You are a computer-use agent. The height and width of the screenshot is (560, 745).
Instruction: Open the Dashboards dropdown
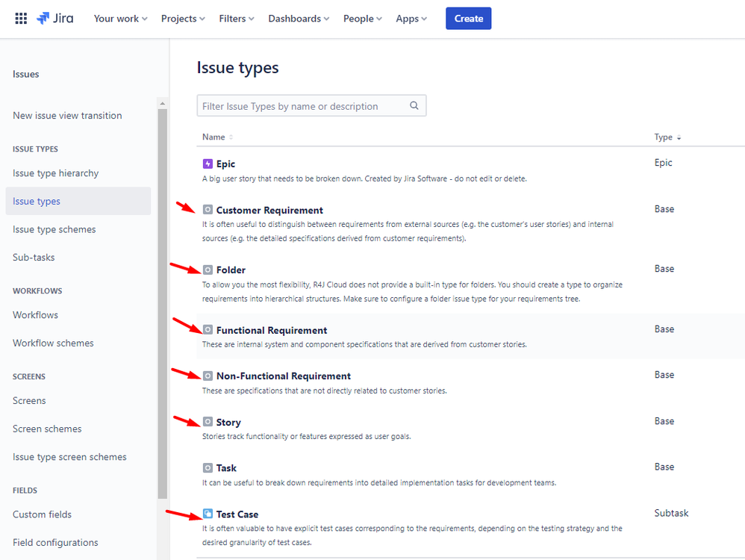[299, 19]
